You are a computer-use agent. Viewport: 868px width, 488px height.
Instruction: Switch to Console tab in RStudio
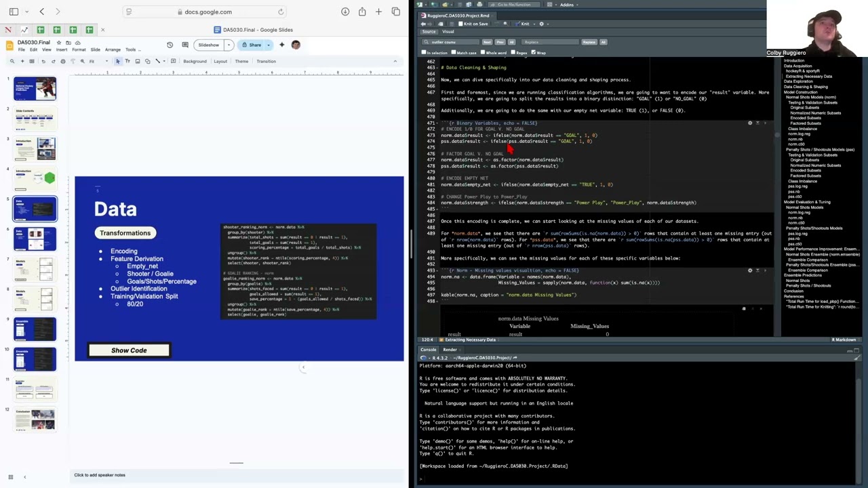click(x=429, y=350)
